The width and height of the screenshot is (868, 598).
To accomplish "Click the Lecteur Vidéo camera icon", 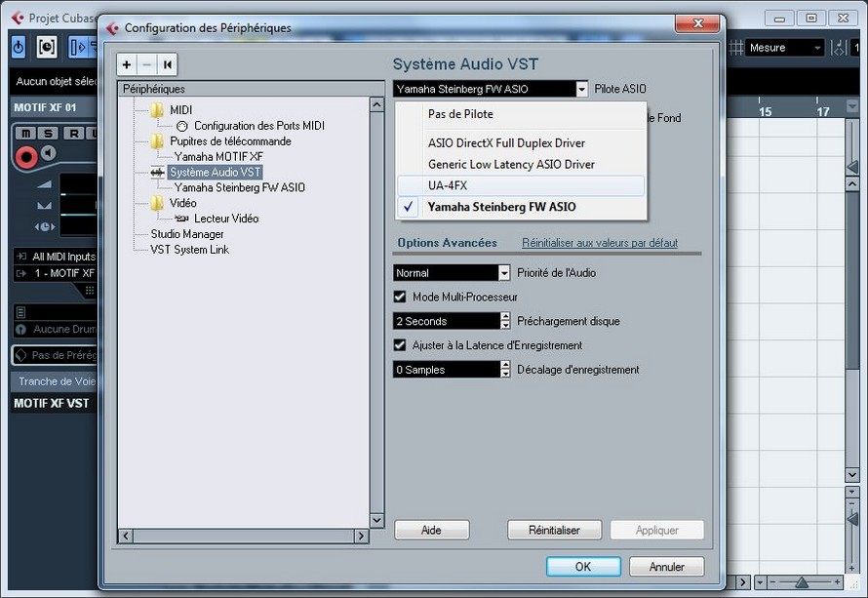I will pyautogui.click(x=181, y=219).
